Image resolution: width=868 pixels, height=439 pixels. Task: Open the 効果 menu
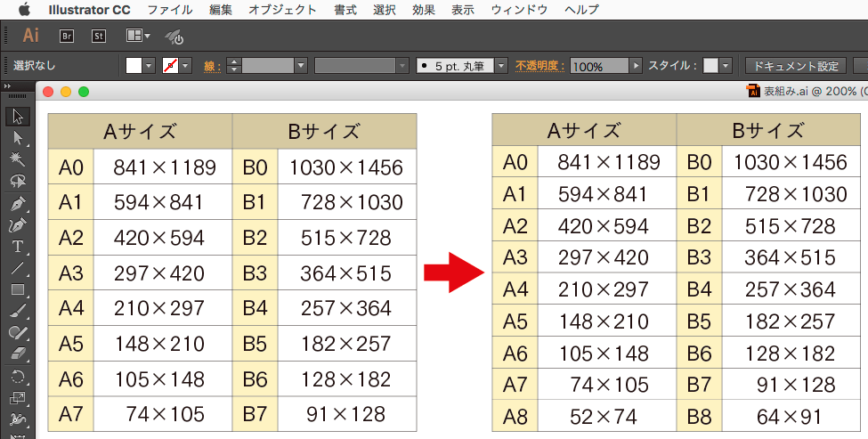424,10
